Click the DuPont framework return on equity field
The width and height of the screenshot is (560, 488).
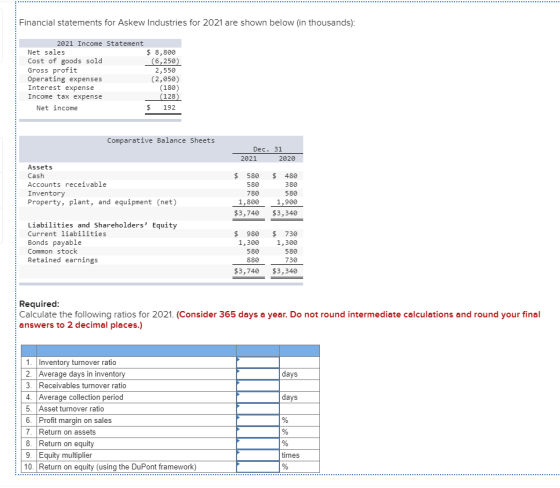coord(258,467)
